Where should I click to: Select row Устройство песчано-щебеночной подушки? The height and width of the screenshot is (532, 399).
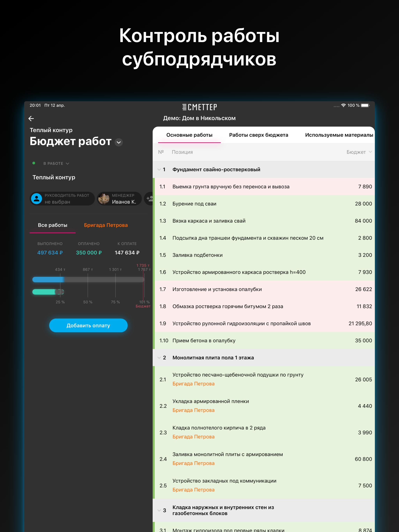coord(264,380)
